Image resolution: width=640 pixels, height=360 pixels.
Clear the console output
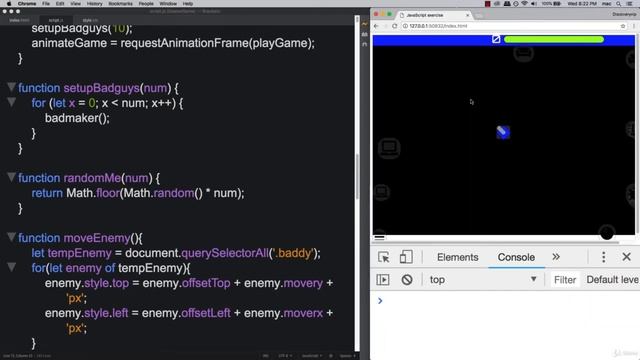[407, 280]
